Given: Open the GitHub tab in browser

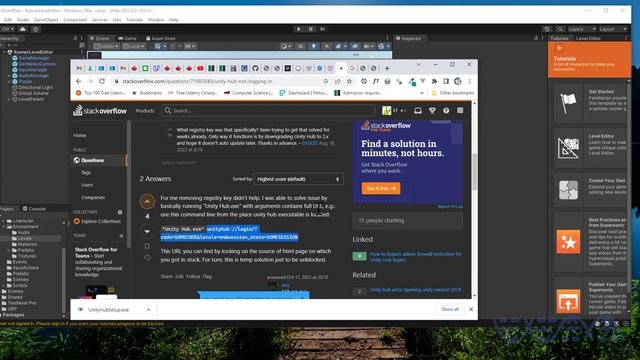Looking at the screenshot, I should coord(255,68).
